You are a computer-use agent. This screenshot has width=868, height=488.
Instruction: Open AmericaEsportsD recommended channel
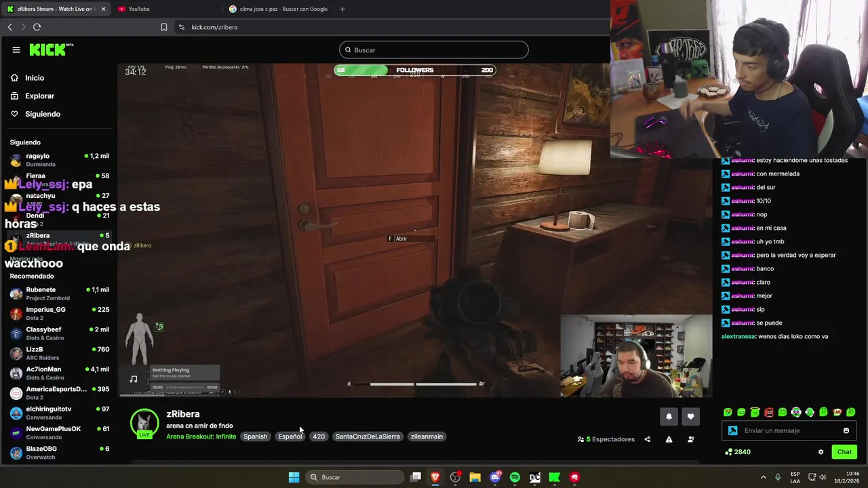click(60, 393)
